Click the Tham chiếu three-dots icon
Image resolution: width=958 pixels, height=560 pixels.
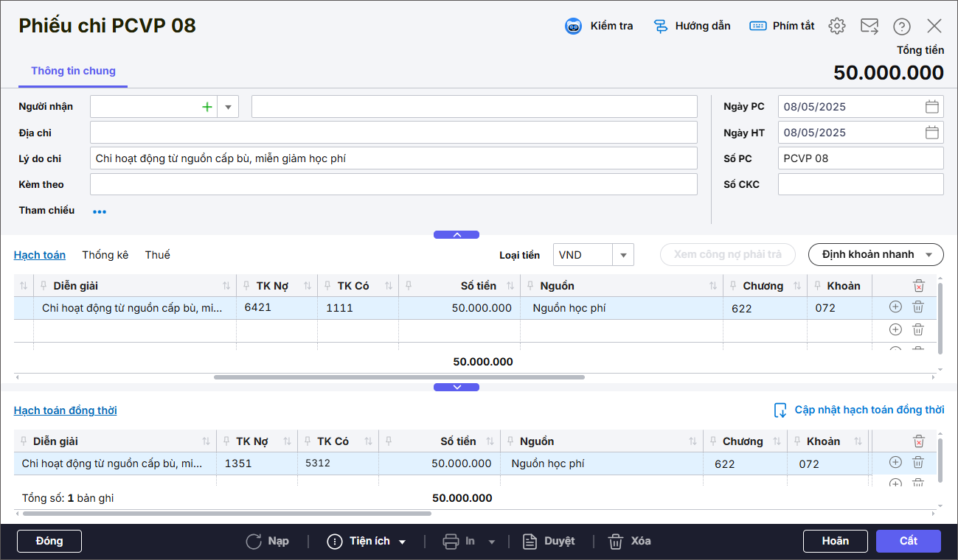[x=100, y=211]
